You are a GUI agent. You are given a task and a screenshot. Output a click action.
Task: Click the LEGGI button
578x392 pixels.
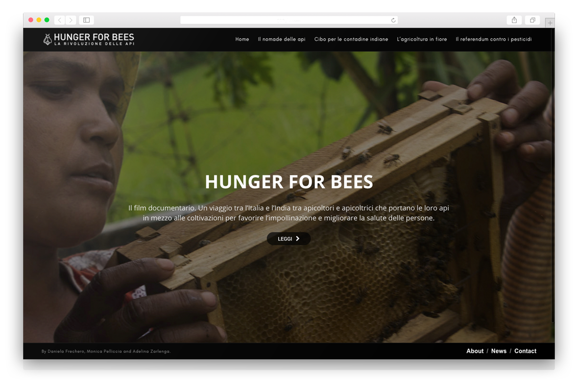click(289, 239)
